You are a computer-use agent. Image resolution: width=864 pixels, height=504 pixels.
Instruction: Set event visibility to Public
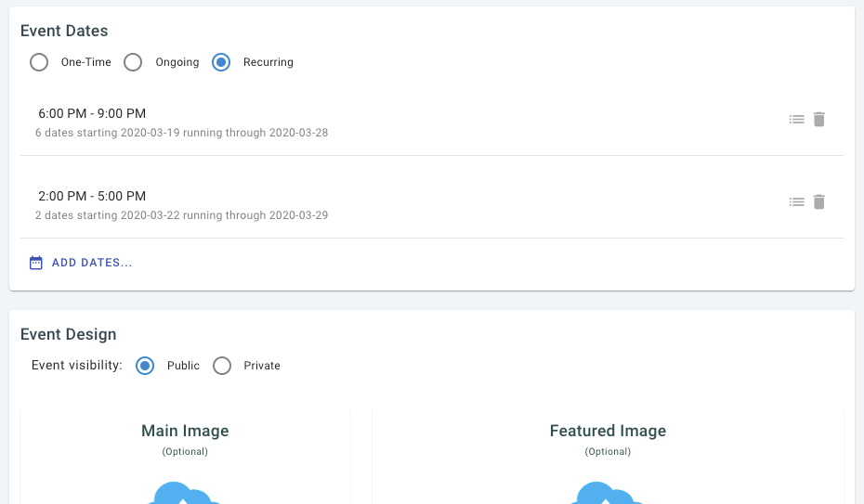tap(145, 366)
